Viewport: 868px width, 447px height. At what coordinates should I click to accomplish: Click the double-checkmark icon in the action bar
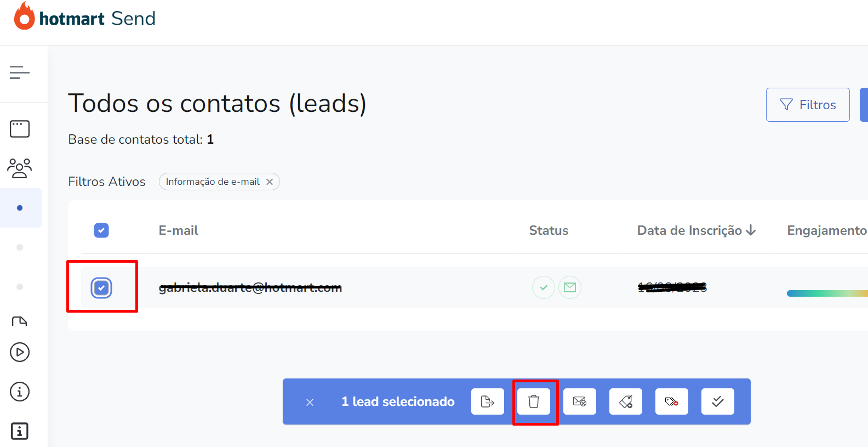point(717,401)
